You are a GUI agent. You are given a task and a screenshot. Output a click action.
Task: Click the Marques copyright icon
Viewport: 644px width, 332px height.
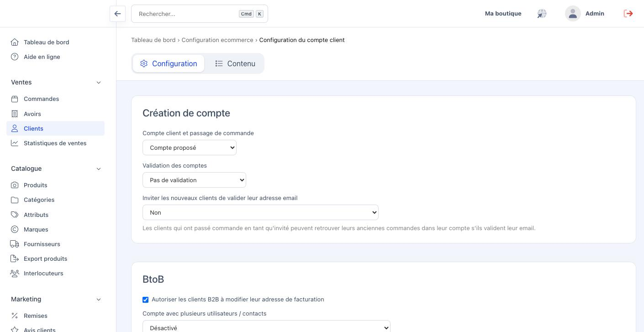15,229
